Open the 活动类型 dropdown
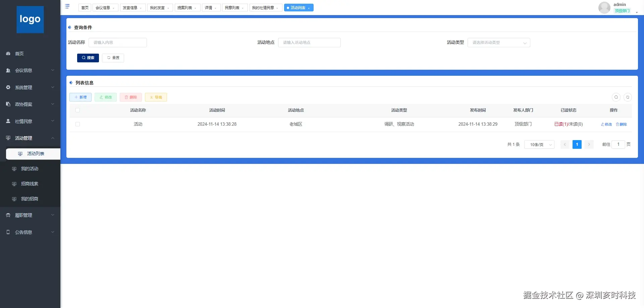Viewport: 644px width, 308px height. [x=499, y=43]
